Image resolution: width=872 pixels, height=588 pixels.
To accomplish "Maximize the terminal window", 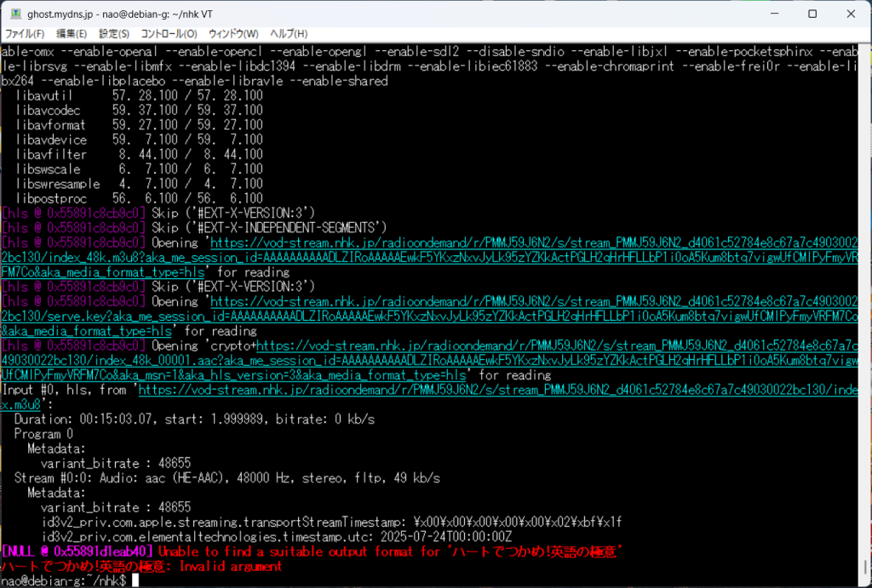I will point(812,14).
